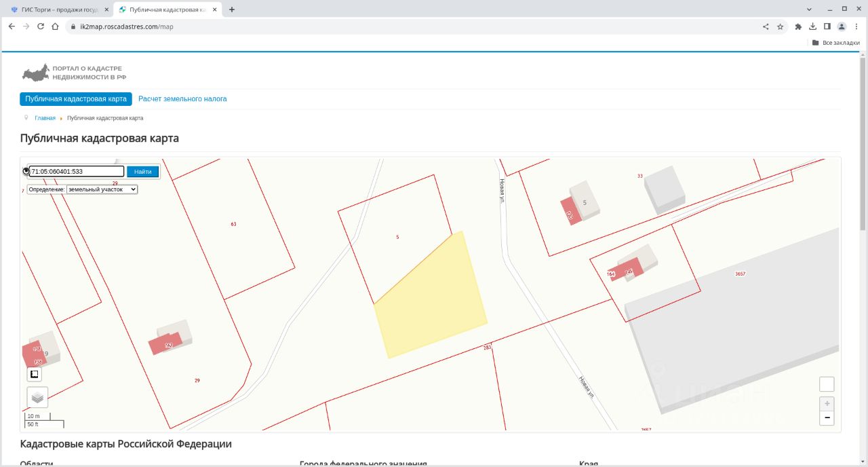Click the page vertical scrollbar

point(863,143)
